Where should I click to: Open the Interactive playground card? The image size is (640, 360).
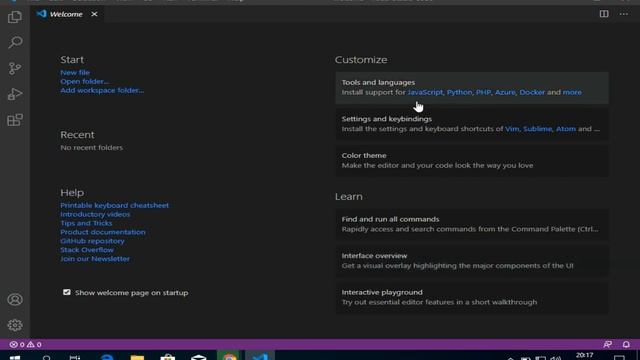472,298
